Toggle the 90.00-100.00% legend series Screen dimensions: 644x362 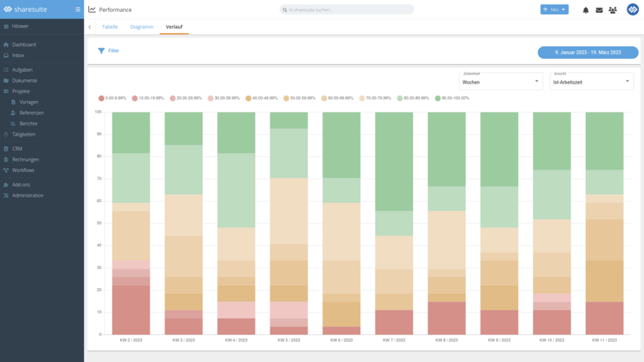tap(451, 98)
